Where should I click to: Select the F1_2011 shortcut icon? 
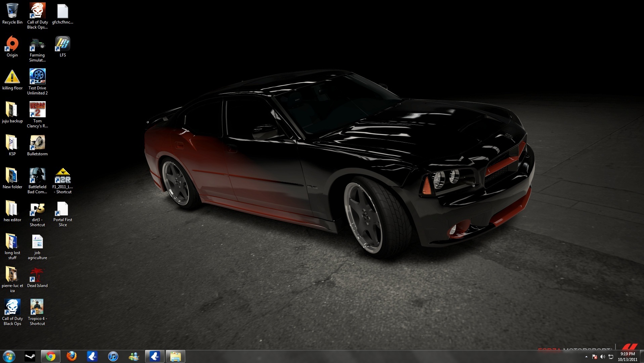pyautogui.click(x=62, y=181)
